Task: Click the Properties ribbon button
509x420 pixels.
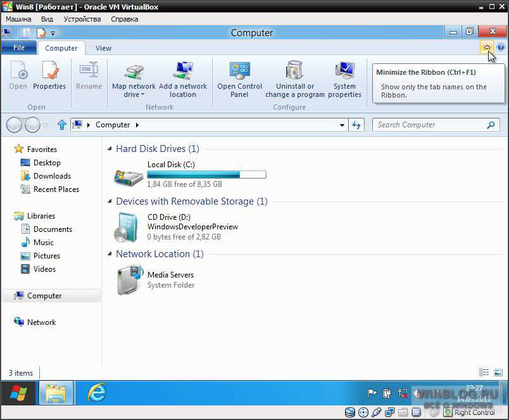Action: (x=49, y=75)
